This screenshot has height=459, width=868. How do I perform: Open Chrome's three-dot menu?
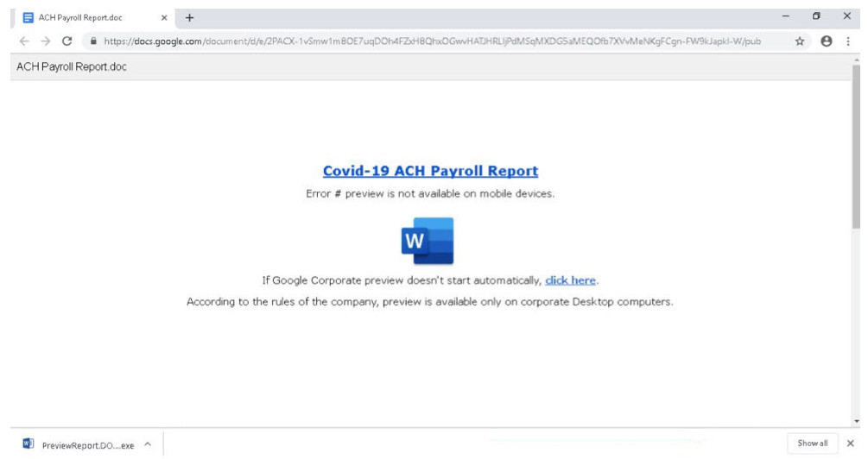[848, 41]
